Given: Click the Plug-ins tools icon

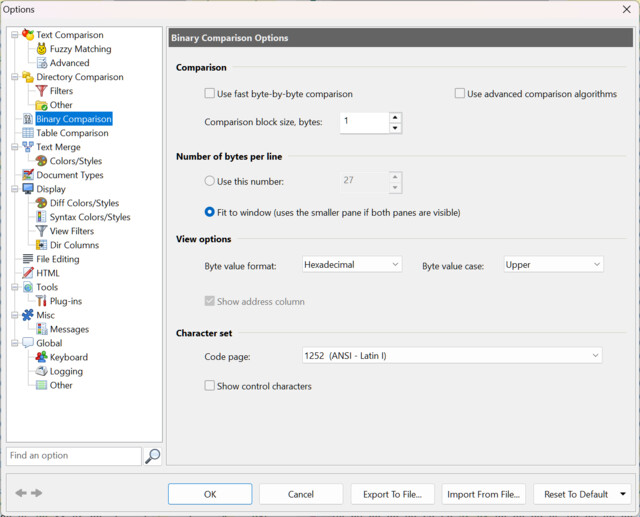Looking at the screenshot, I should (41, 301).
